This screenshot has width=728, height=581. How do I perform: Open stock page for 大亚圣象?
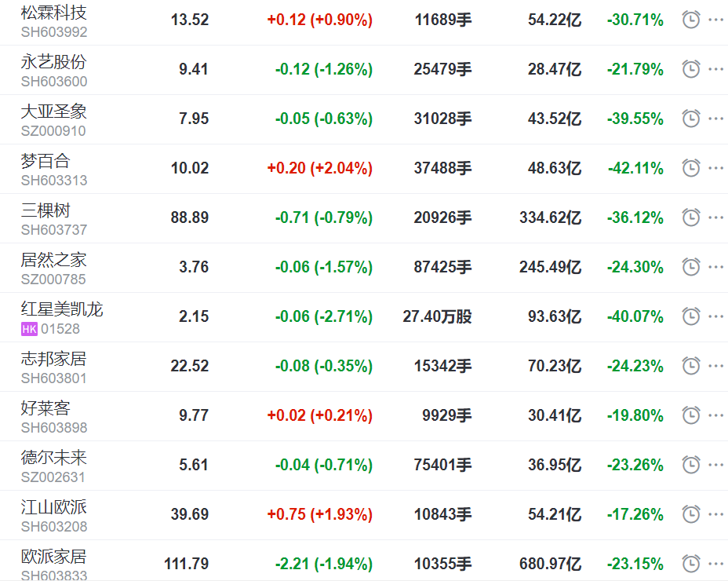click(x=54, y=111)
